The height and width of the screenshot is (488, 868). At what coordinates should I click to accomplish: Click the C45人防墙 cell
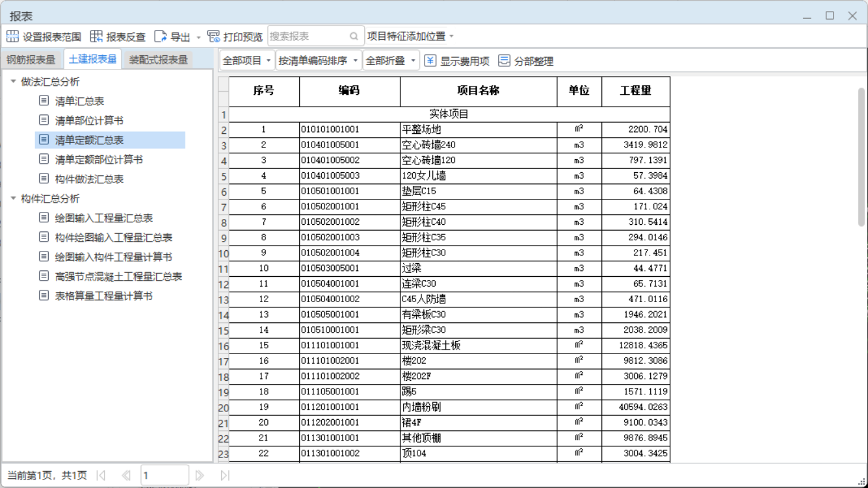(479, 299)
